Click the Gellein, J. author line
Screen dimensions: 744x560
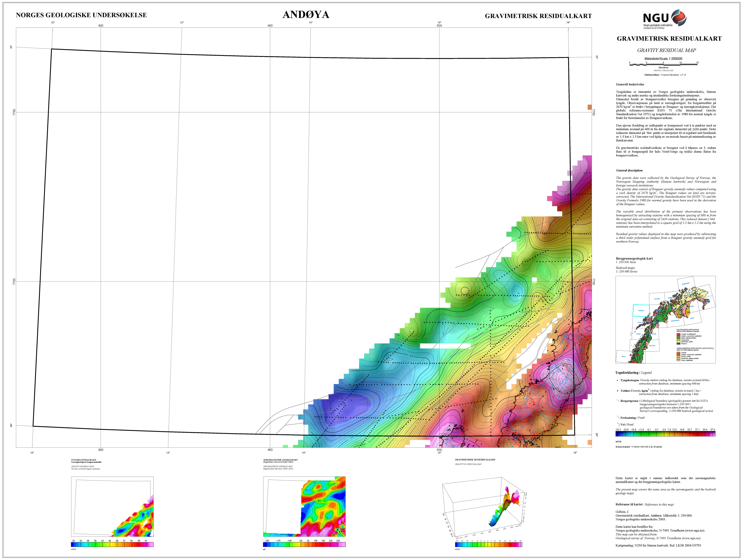(622, 512)
